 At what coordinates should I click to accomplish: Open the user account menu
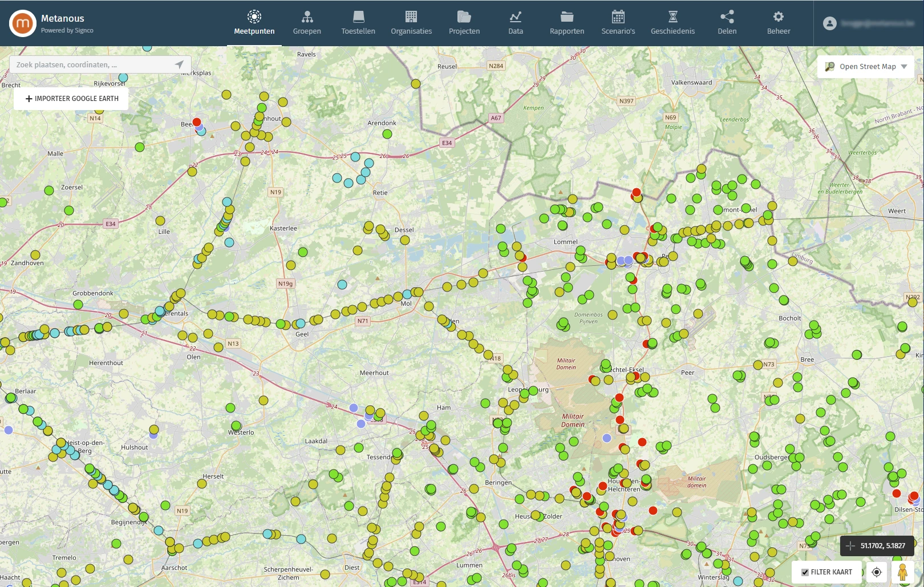point(830,23)
